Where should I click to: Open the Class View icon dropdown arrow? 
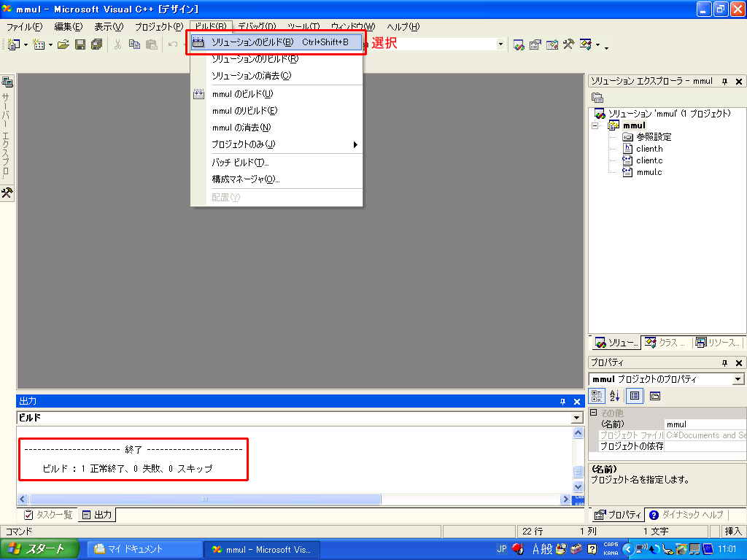[597, 45]
